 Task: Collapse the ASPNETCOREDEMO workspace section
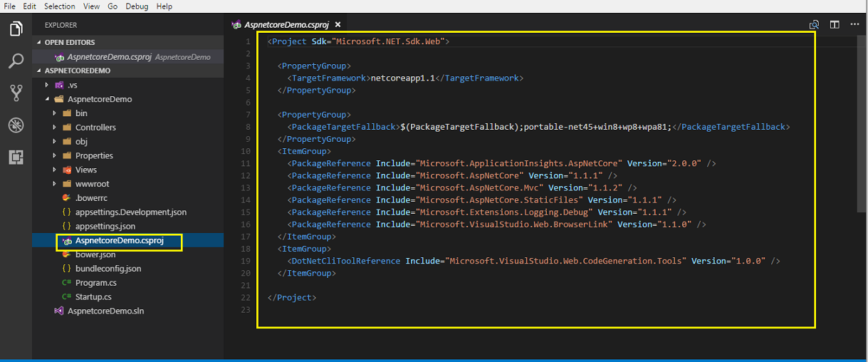[x=39, y=71]
